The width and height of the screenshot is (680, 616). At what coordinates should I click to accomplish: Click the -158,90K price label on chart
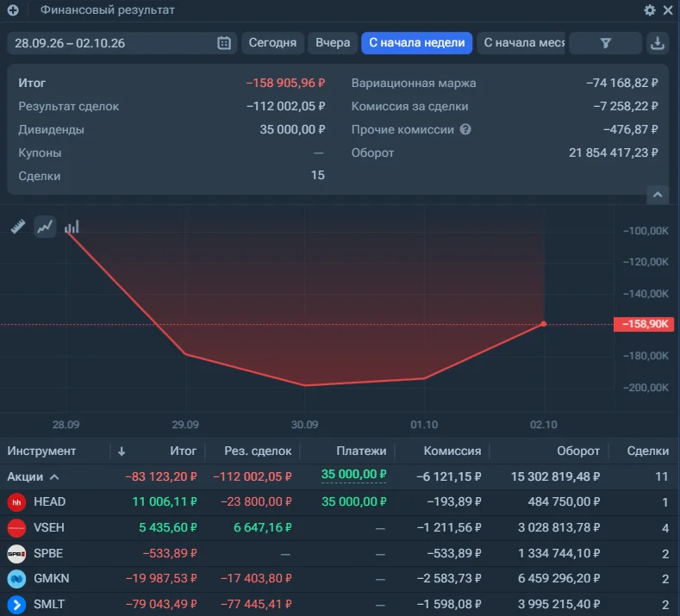tap(644, 324)
